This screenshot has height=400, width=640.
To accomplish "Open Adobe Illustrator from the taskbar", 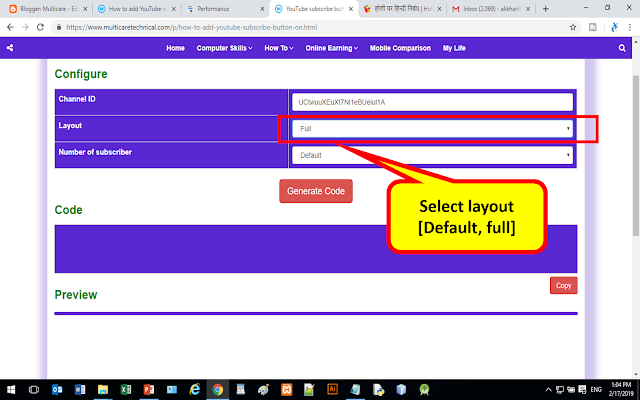I will click(332, 389).
